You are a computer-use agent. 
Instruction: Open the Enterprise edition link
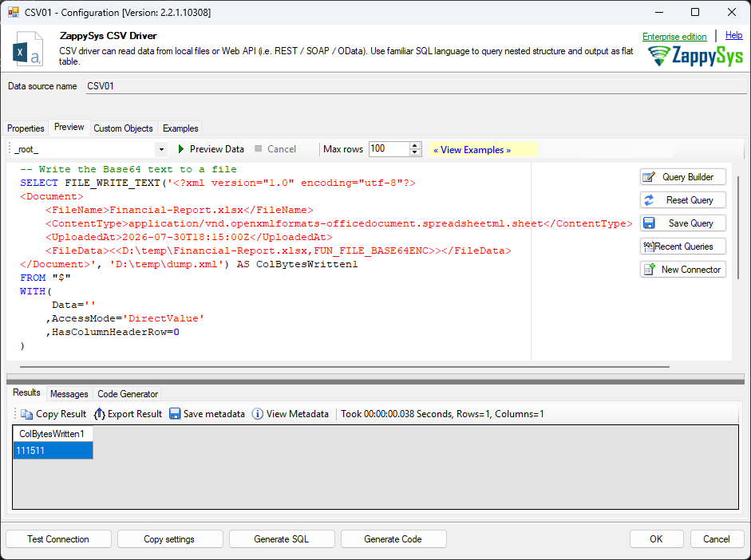[674, 37]
